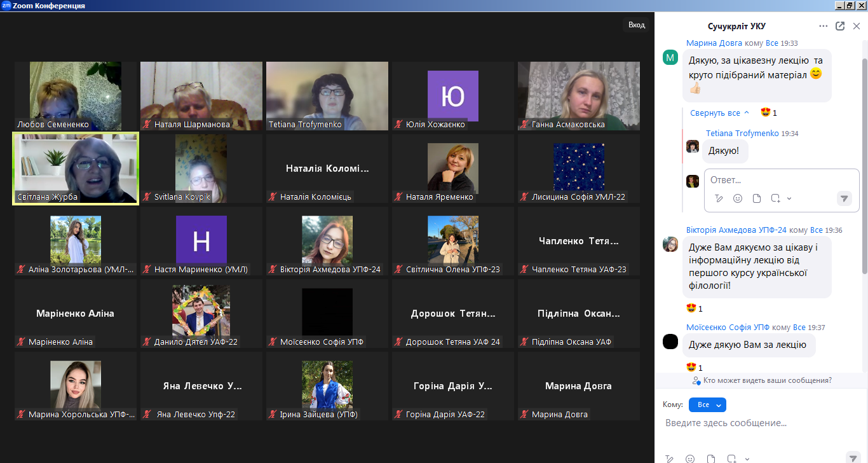This screenshot has height=463, width=868.
Task: Click name label Дорошок Тетяна УАФ 24
Action: pos(453,342)
